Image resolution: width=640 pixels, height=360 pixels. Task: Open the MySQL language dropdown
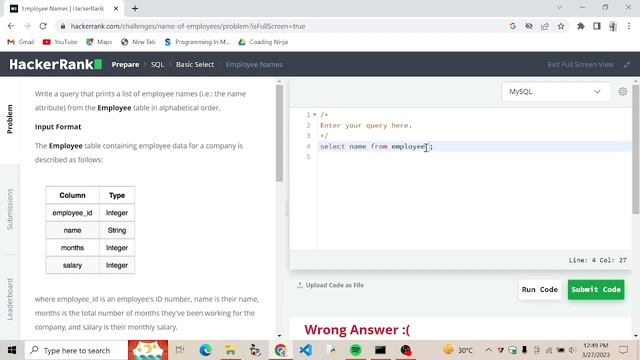click(x=556, y=91)
